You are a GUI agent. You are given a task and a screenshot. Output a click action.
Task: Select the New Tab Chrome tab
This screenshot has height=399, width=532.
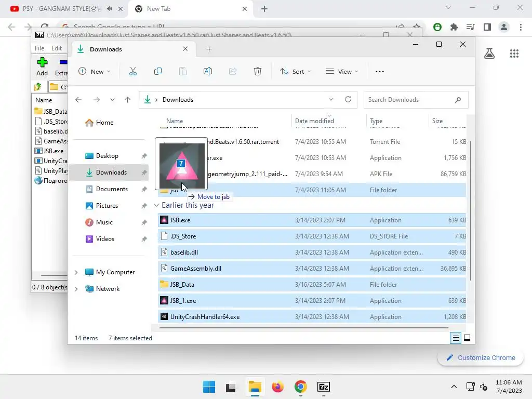click(190, 9)
